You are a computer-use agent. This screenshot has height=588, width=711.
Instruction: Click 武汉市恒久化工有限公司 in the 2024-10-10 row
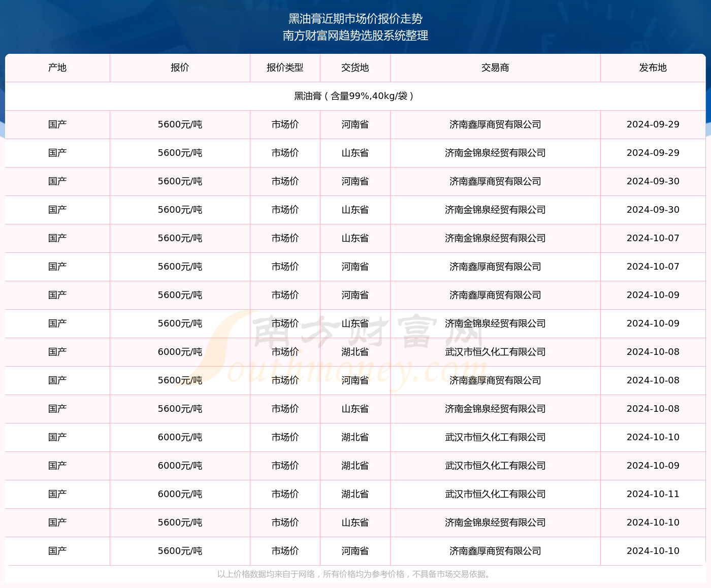point(495,437)
